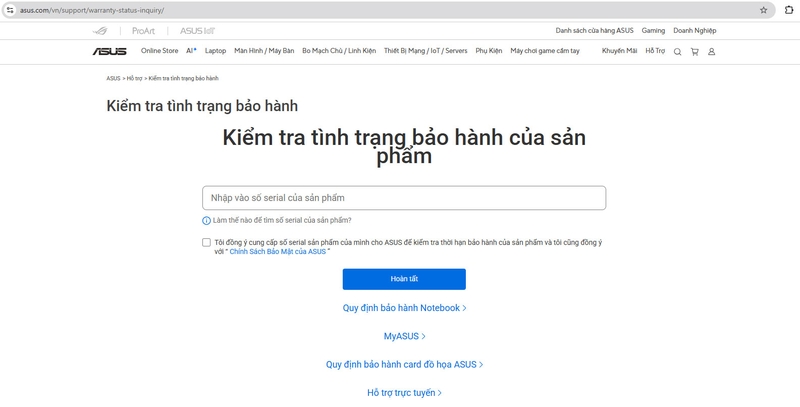
Task: Open the browser extensions puzzle icon
Action: 789,10
